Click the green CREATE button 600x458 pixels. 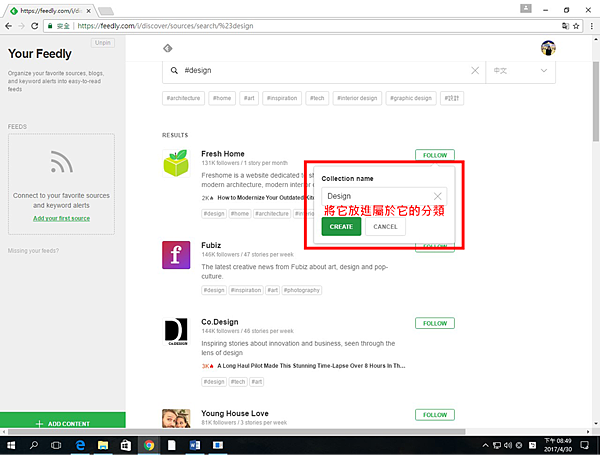tap(341, 227)
